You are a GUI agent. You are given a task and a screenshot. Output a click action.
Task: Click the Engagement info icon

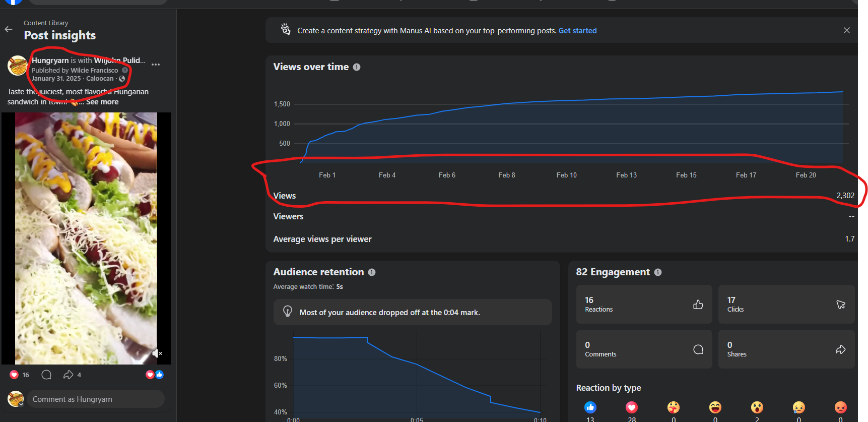(658, 272)
